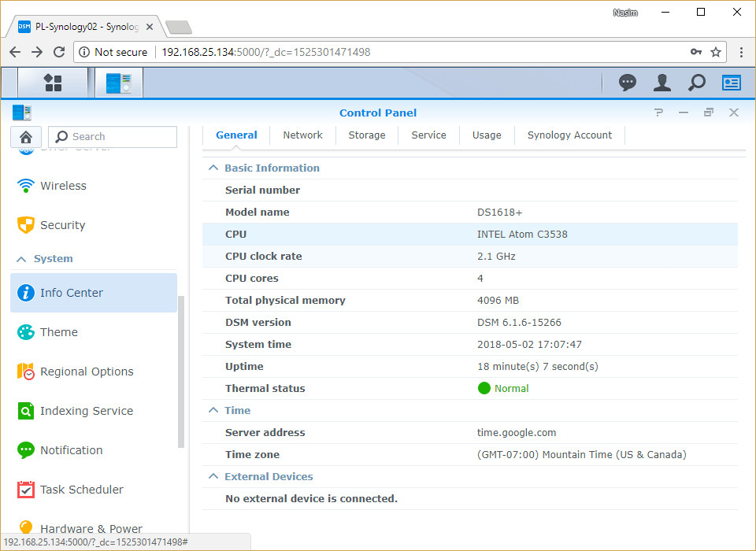This screenshot has height=551, width=756.
Task: Open Regional Options in sidebar
Action: pos(94,372)
